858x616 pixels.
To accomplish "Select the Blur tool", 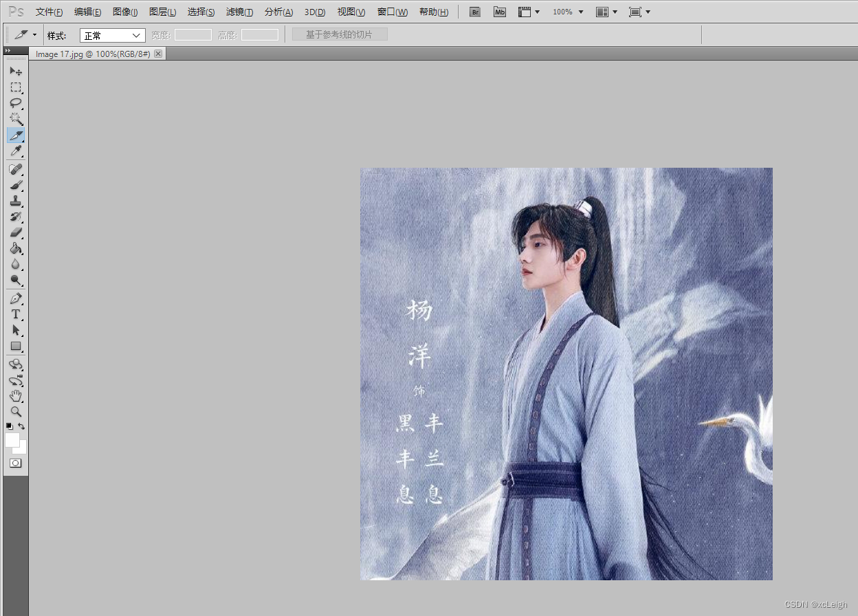I will pyautogui.click(x=16, y=264).
